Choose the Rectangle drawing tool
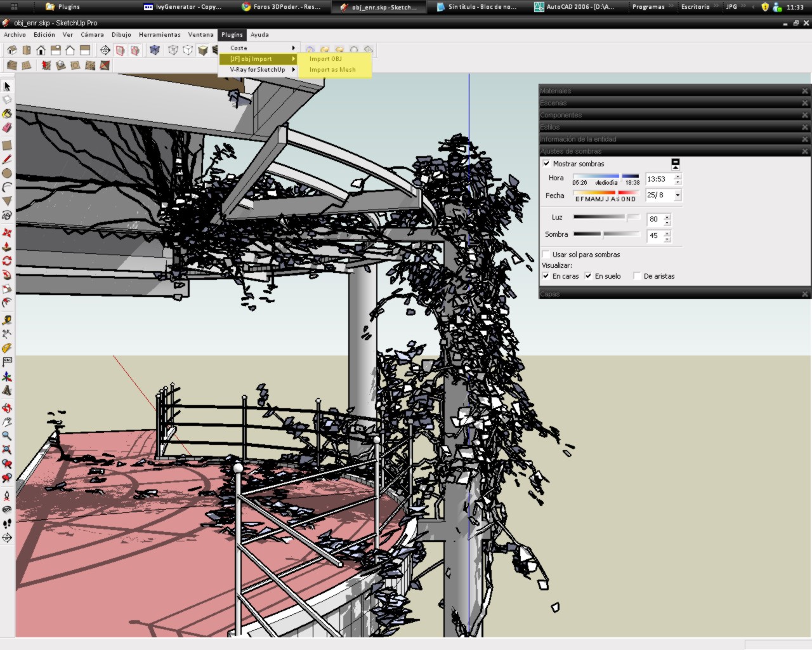This screenshot has width=812, height=650. tap(7, 145)
